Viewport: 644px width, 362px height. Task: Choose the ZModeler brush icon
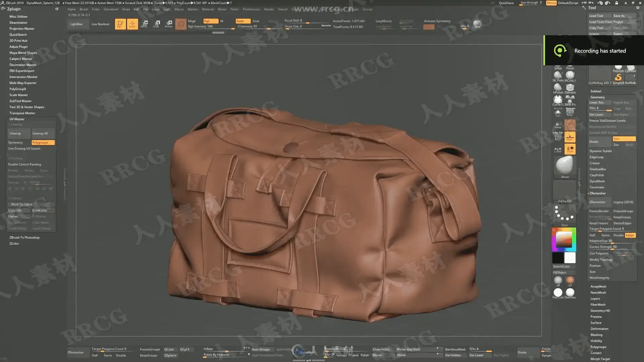pos(570,88)
